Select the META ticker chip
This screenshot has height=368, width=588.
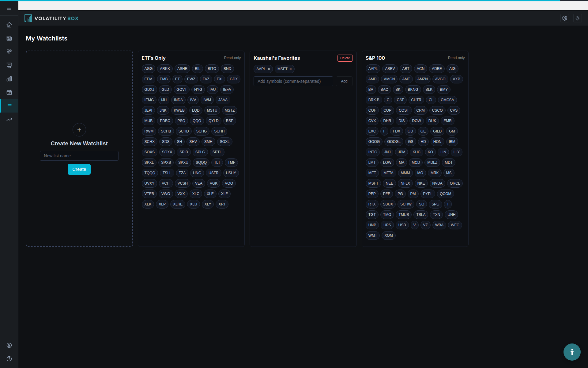coord(388,173)
